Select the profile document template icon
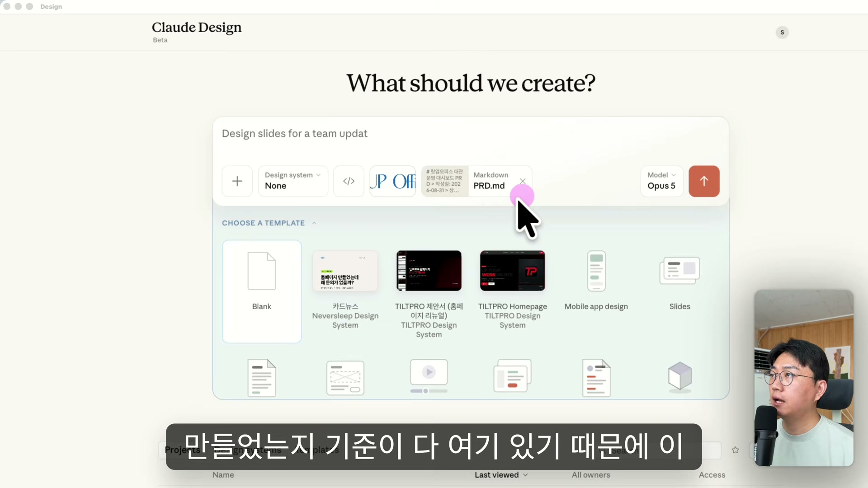 tap(596, 378)
